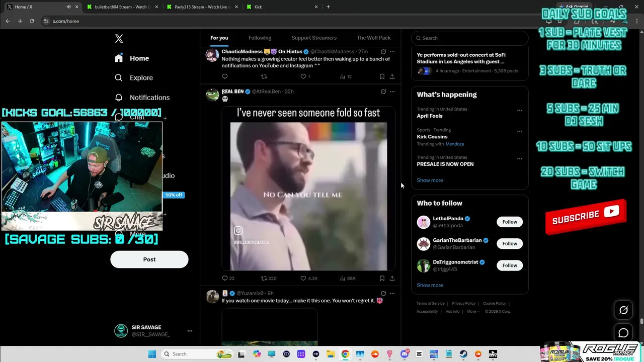Share the REAL BEN post
Image resolution: width=644 pixels, height=362 pixels.
392,278
